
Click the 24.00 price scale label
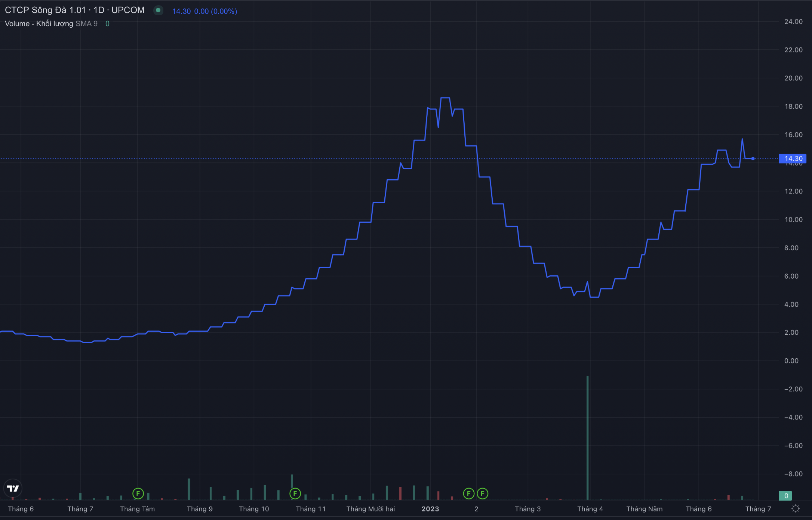793,22
